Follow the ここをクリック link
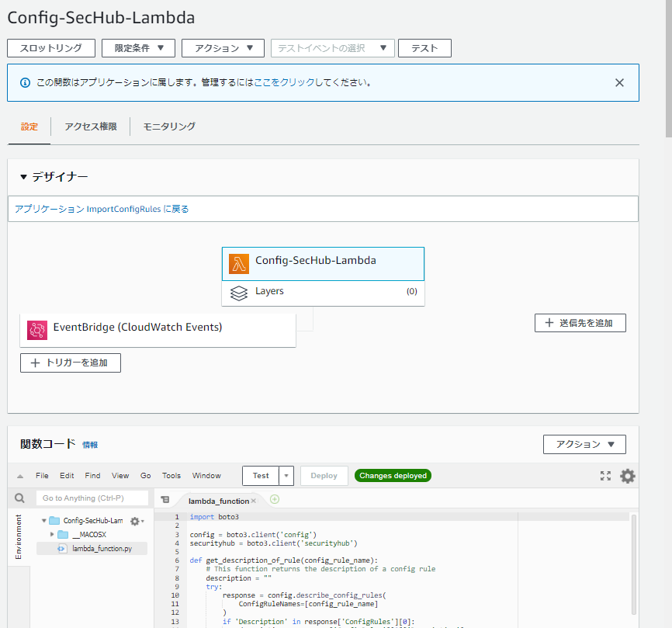Viewport: 672px width, 628px height. (x=285, y=82)
